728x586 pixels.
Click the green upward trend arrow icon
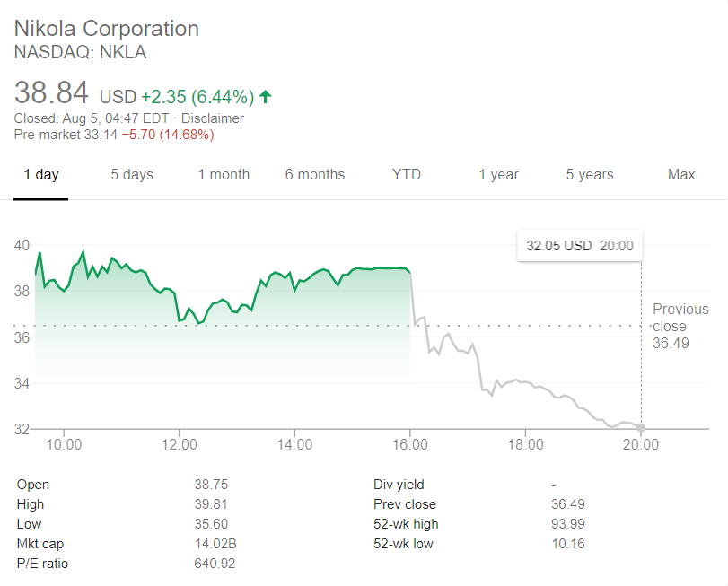click(x=264, y=94)
